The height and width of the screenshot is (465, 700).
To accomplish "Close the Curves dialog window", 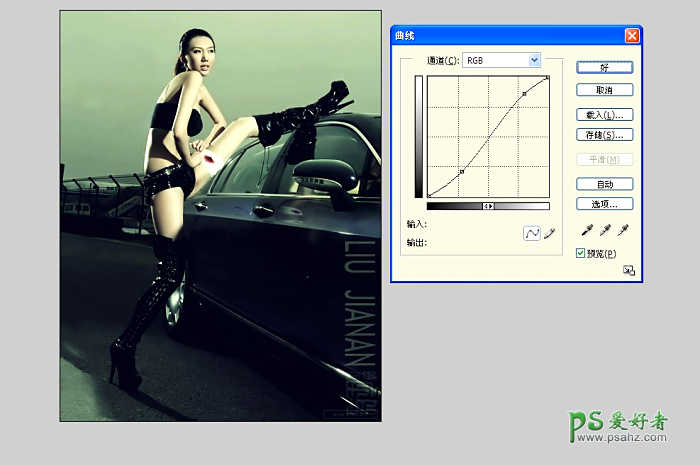I will pyautogui.click(x=632, y=35).
